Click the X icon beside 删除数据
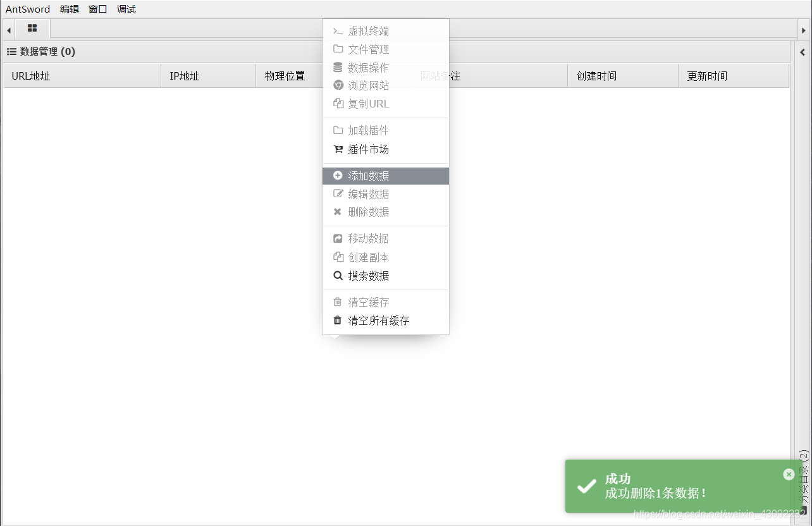The width and height of the screenshot is (812, 526). point(338,212)
